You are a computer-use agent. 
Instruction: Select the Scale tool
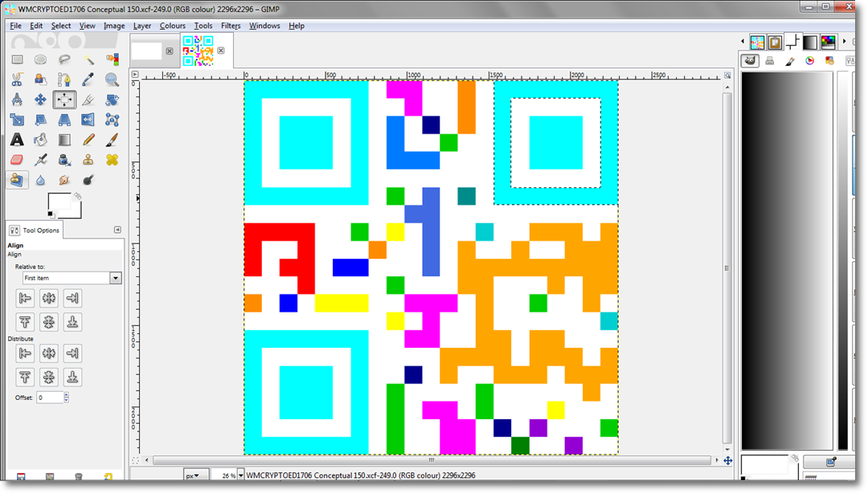pos(17,120)
